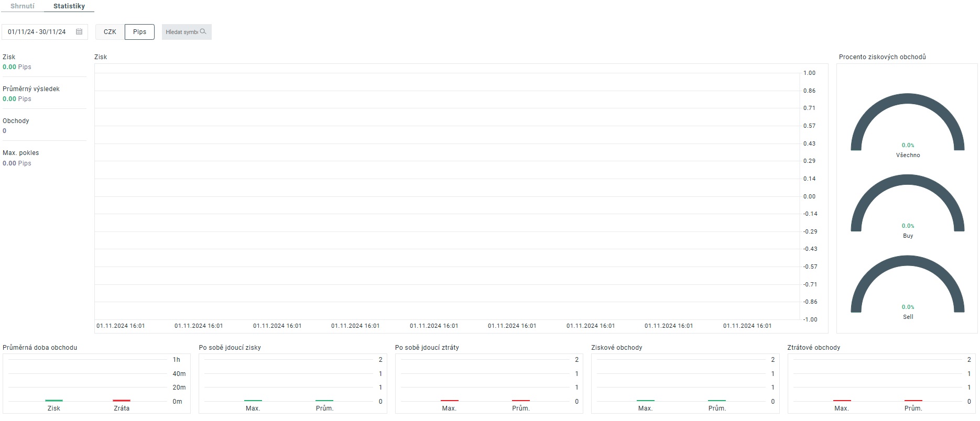Screen dimensions: 980x421
Task: Open the calendar icon in date field
Action: (x=79, y=32)
